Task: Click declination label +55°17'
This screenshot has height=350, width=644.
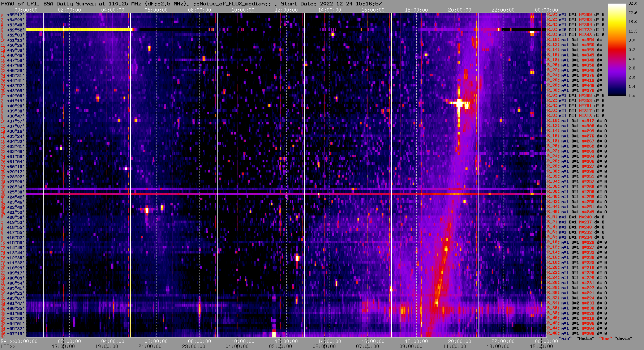Action: 16,15
